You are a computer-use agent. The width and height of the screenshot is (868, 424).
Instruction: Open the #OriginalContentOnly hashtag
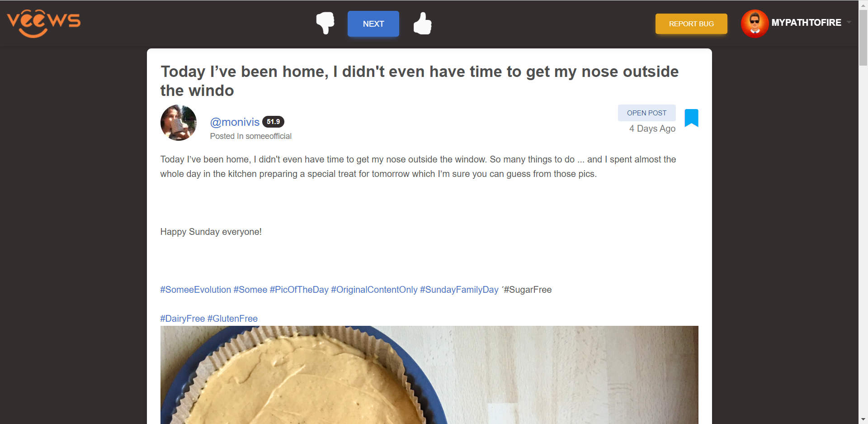374,290
